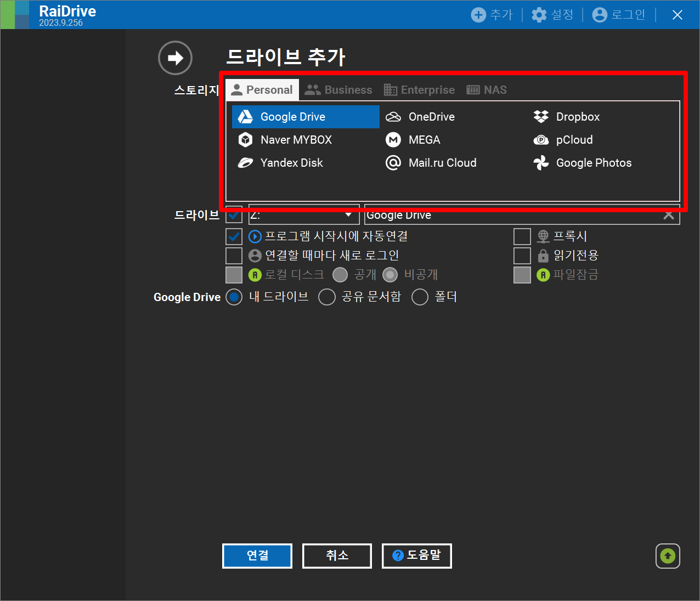700x601 pixels.
Task: Pick Yandex Disk storage
Action: tap(280, 163)
